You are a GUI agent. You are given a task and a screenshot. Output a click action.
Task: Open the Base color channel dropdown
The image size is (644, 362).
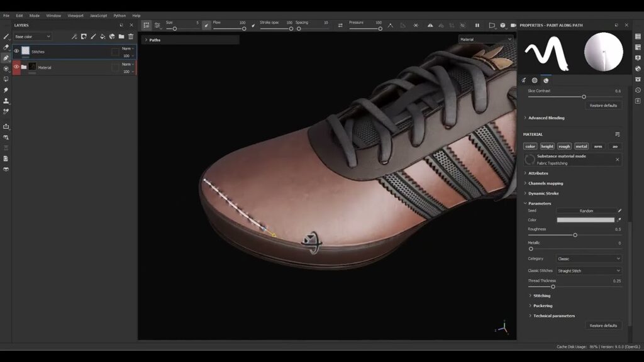(33, 36)
